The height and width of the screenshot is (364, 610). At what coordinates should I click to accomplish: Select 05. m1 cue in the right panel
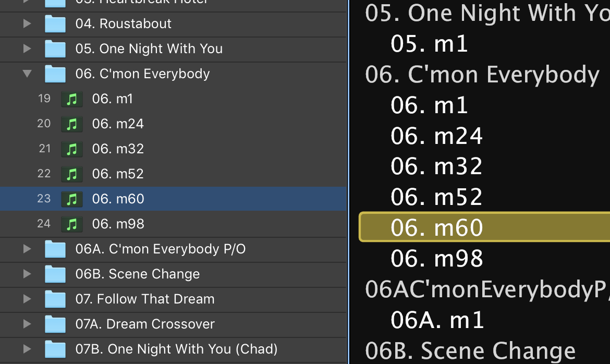429,44
